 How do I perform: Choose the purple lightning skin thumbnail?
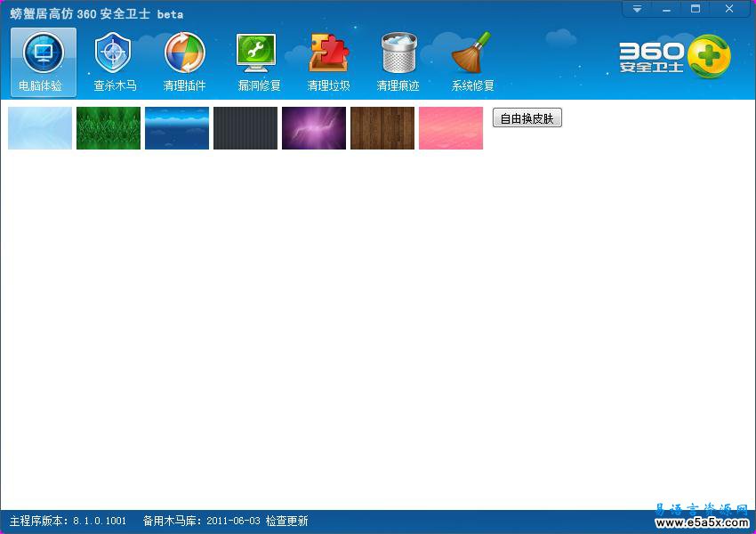314,128
